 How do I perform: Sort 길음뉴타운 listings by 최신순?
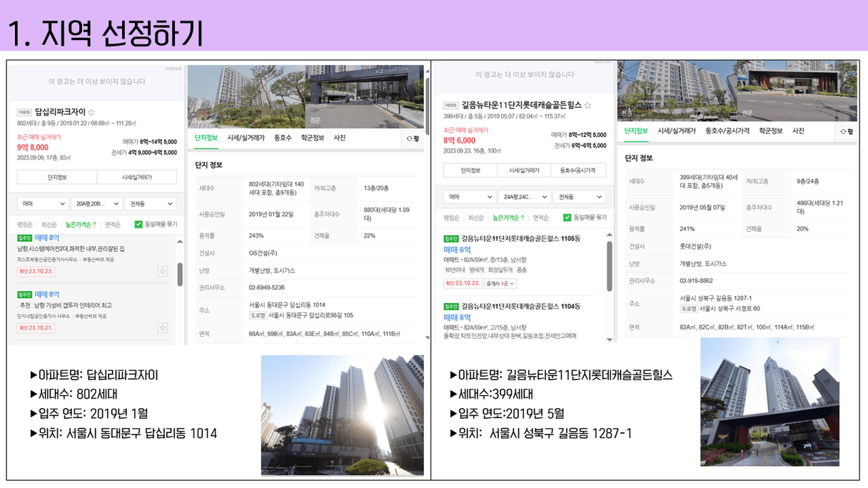pyautogui.click(x=476, y=218)
